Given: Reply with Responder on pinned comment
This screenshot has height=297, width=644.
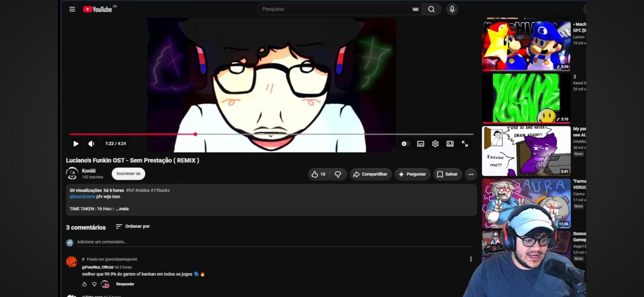Looking at the screenshot, I should click(x=125, y=284).
